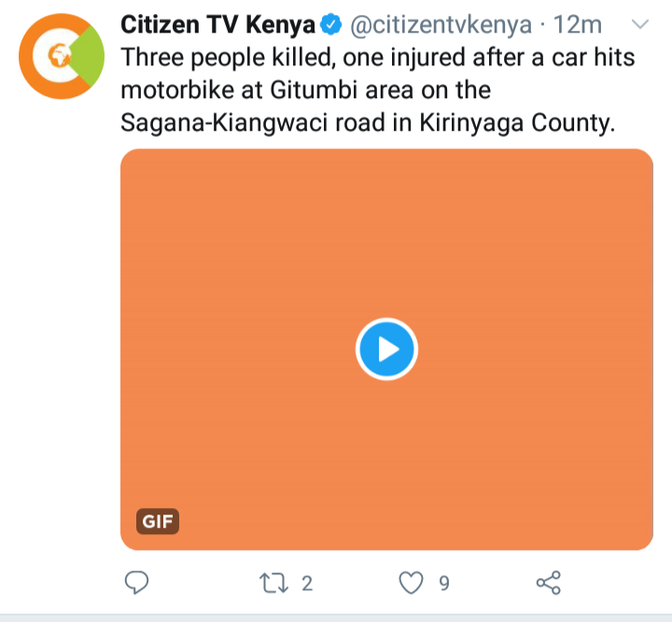Click the green segment of profile logo
672x622 pixels.
point(90,56)
